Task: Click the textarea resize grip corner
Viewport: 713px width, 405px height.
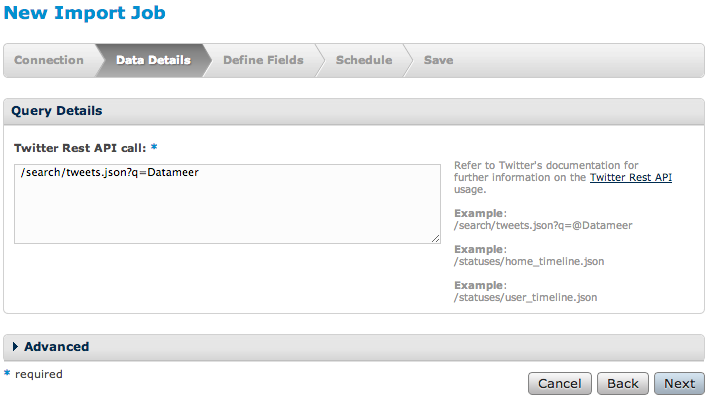Action: pyautogui.click(x=436, y=239)
